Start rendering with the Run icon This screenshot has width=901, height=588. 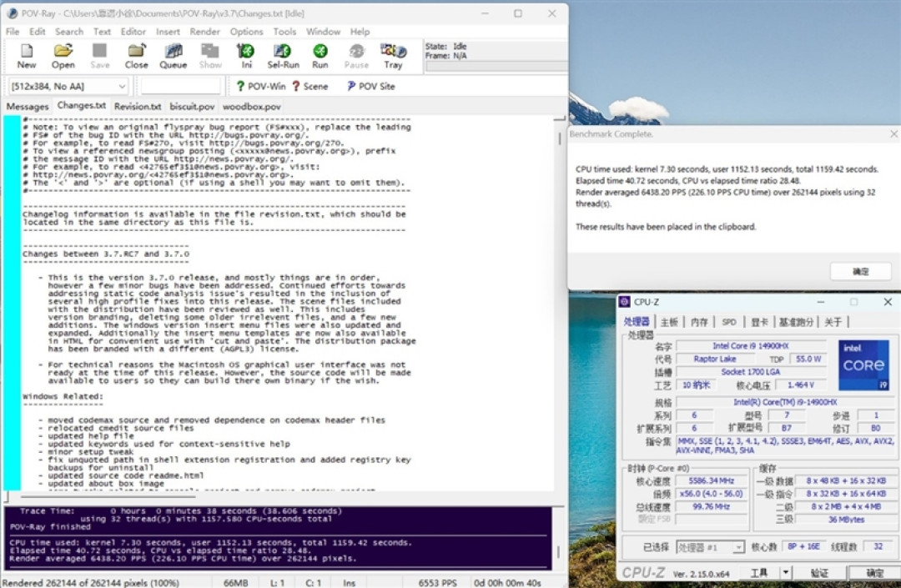coord(320,56)
